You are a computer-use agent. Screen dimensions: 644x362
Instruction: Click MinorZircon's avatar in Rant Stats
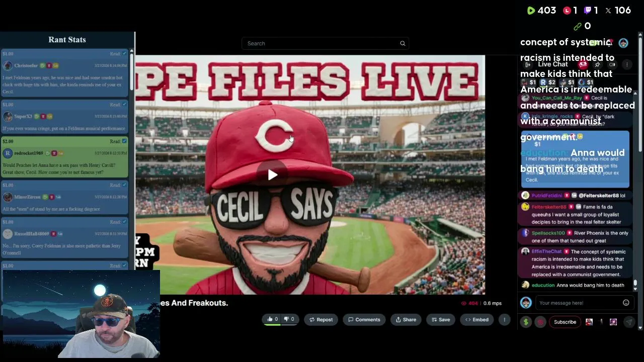pyautogui.click(x=8, y=197)
